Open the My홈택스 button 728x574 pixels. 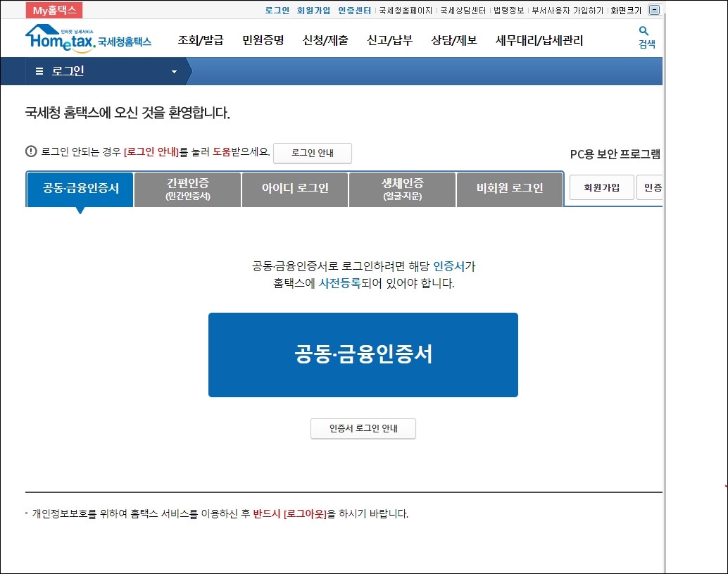point(54,11)
